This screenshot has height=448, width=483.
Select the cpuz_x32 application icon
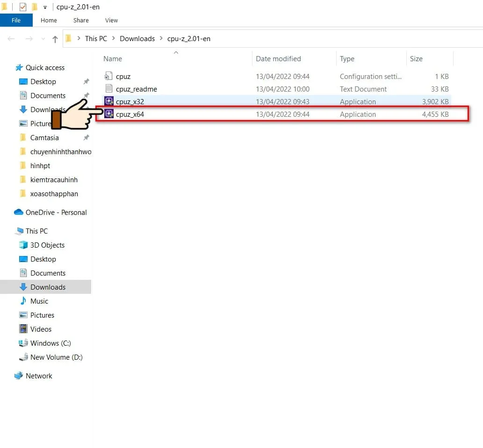click(x=109, y=101)
